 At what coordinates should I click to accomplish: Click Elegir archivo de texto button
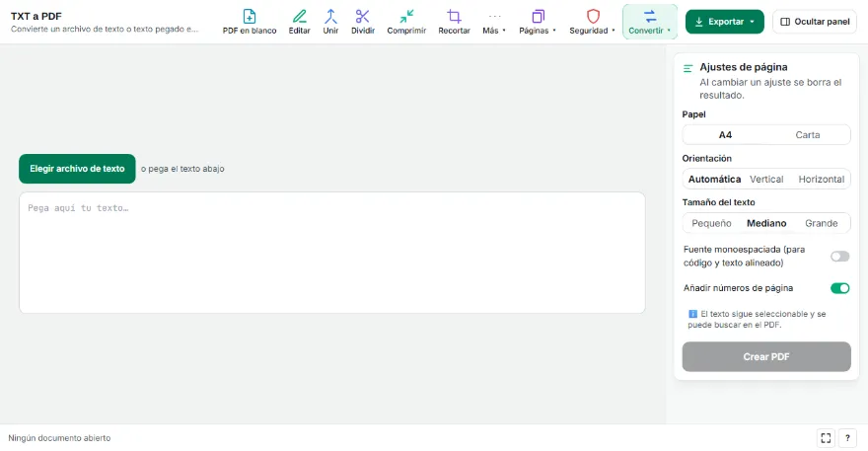pyautogui.click(x=77, y=169)
